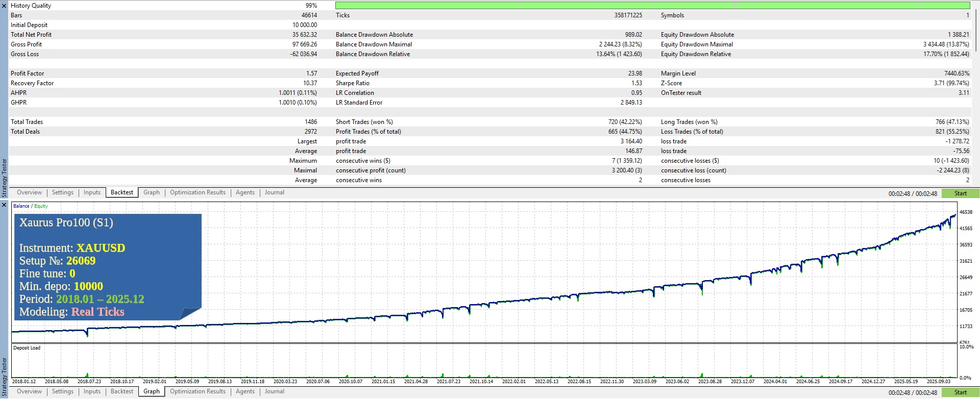Open the Journal tab in upper panel
Screen dimensions: 980x400
tap(274, 192)
